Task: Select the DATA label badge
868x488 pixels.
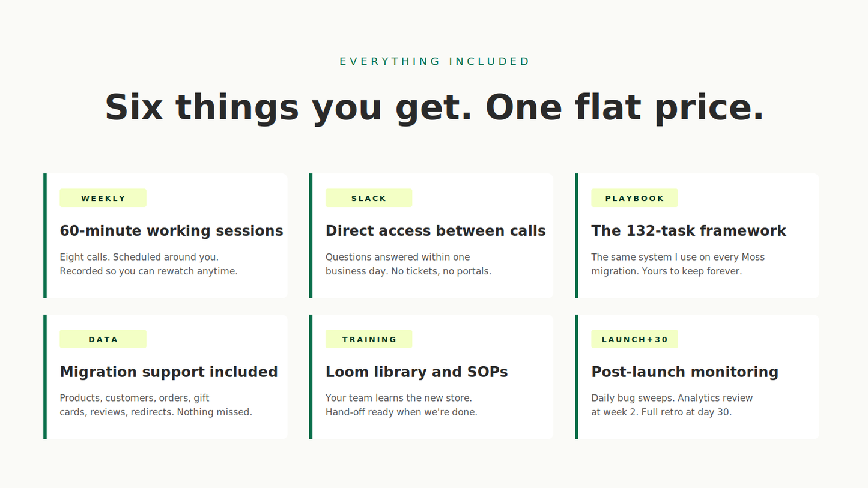Action: pos(103,339)
